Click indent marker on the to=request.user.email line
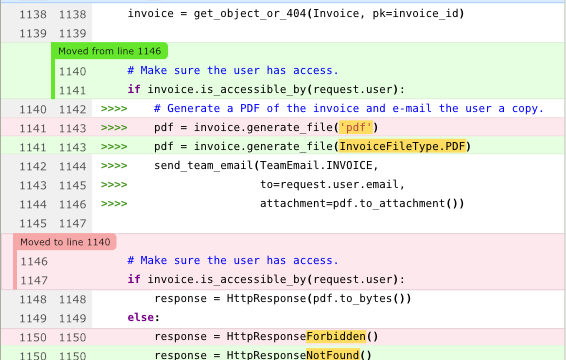Viewport: 566px width, 360px height. 114,185
